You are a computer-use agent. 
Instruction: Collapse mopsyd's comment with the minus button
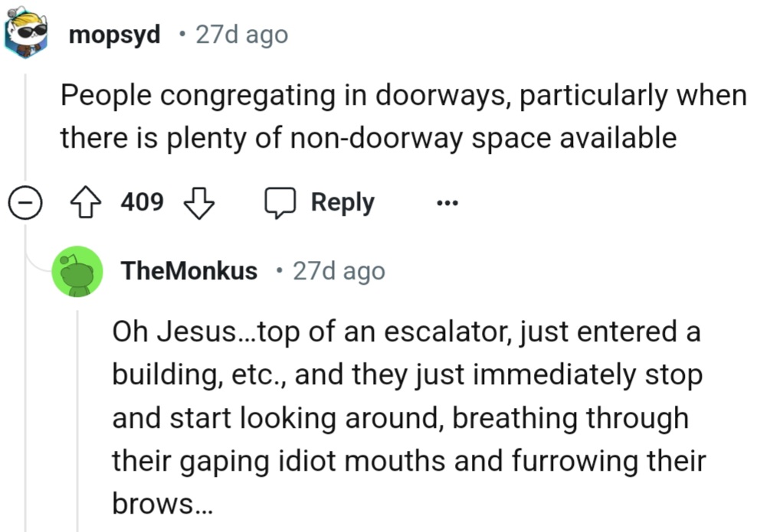coord(25,203)
